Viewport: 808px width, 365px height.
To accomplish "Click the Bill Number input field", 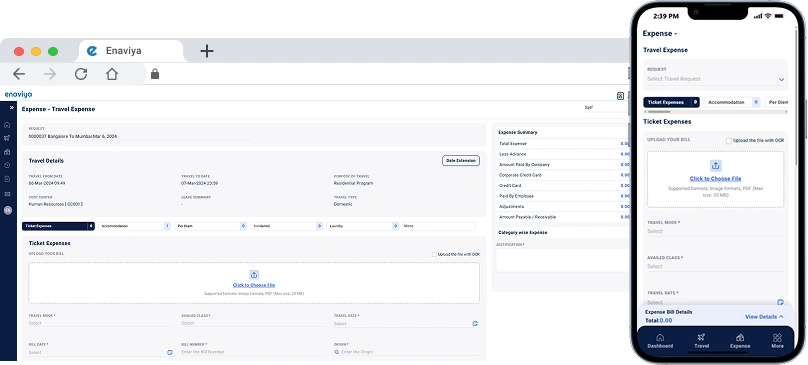I will point(254,352).
